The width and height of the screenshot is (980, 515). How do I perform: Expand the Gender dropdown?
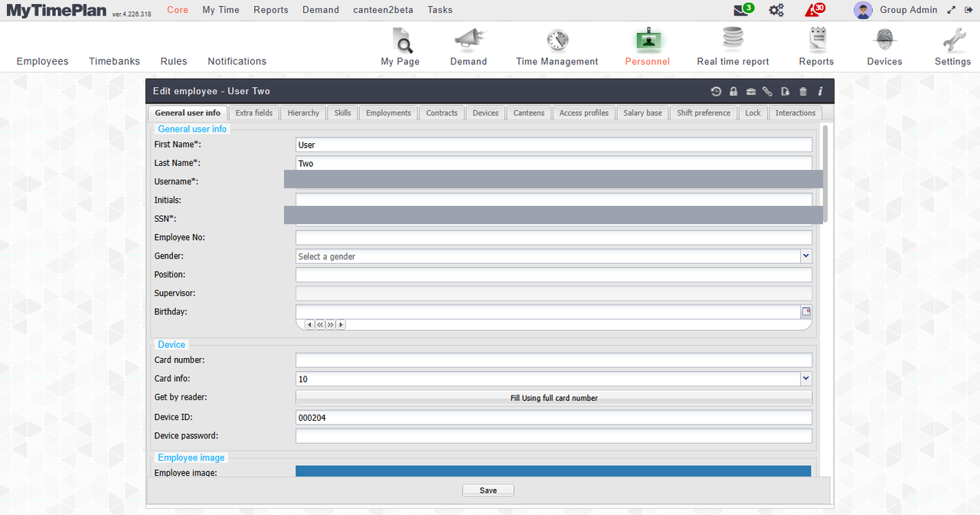[806, 256]
